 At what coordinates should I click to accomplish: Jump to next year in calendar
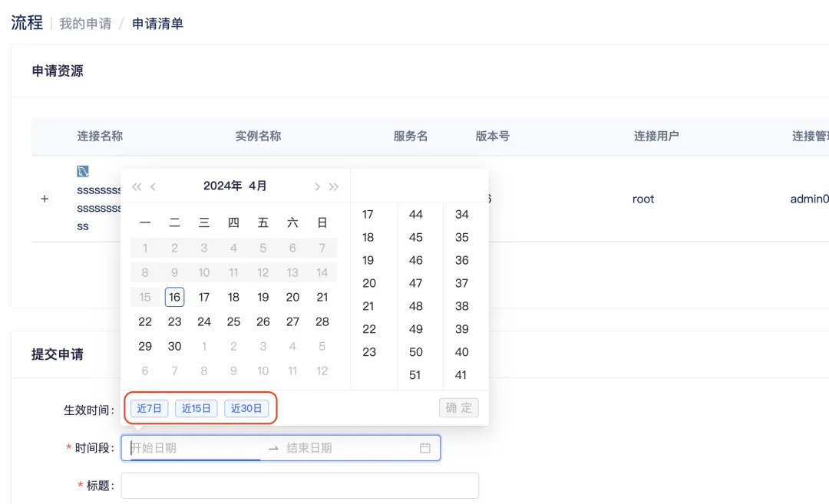tap(334, 186)
